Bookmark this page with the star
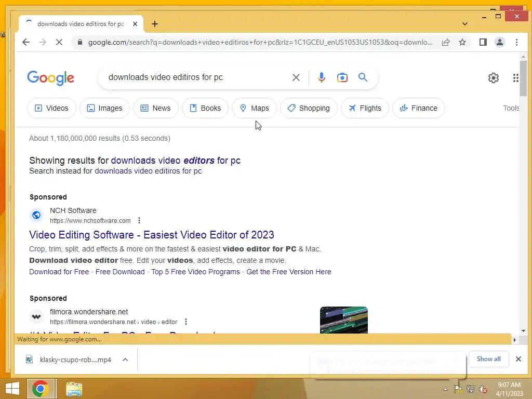Image resolution: width=532 pixels, height=399 pixels. (x=462, y=42)
